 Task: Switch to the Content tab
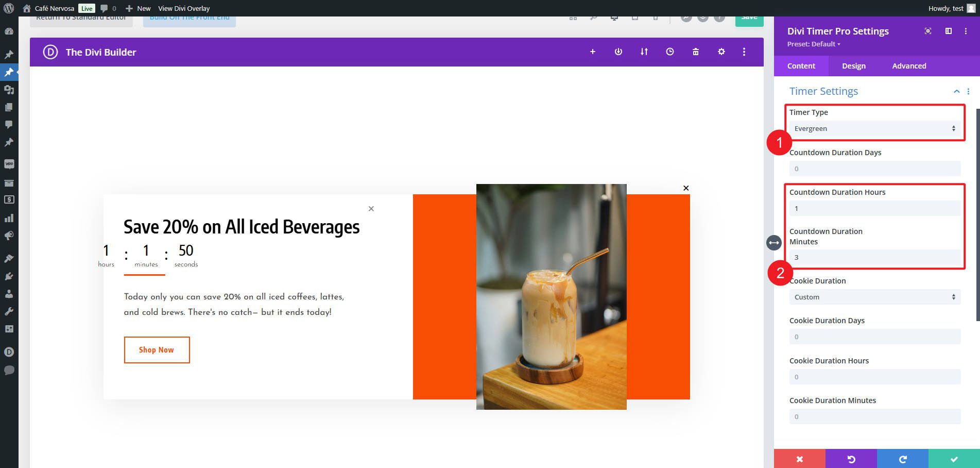coord(801,66)
